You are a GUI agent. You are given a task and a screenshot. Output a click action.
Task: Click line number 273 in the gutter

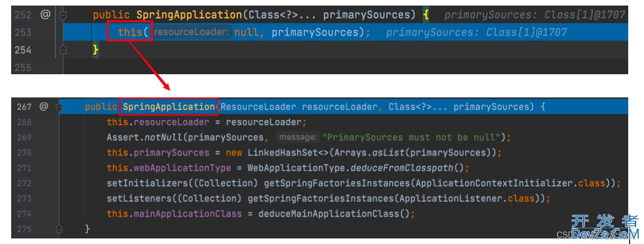pos(24,199)
